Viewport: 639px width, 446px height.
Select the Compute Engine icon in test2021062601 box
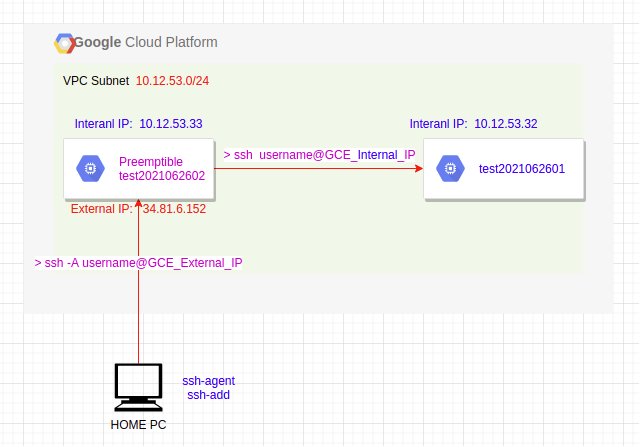pyautogui.click(x=450, y=168)
